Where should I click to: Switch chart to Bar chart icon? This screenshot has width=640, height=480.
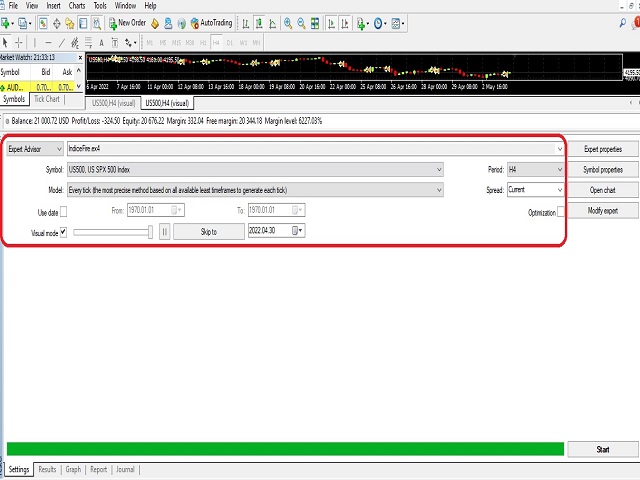pyautogui.click(x=246, y=24)
